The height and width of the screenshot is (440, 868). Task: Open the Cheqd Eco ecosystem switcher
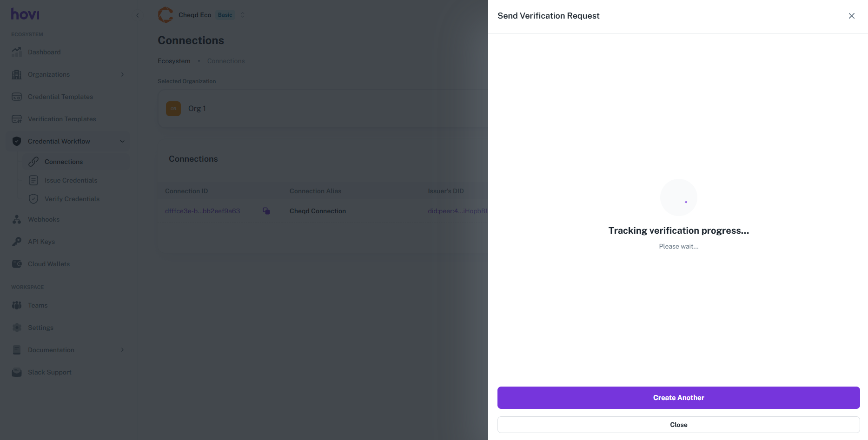point(242,15)
